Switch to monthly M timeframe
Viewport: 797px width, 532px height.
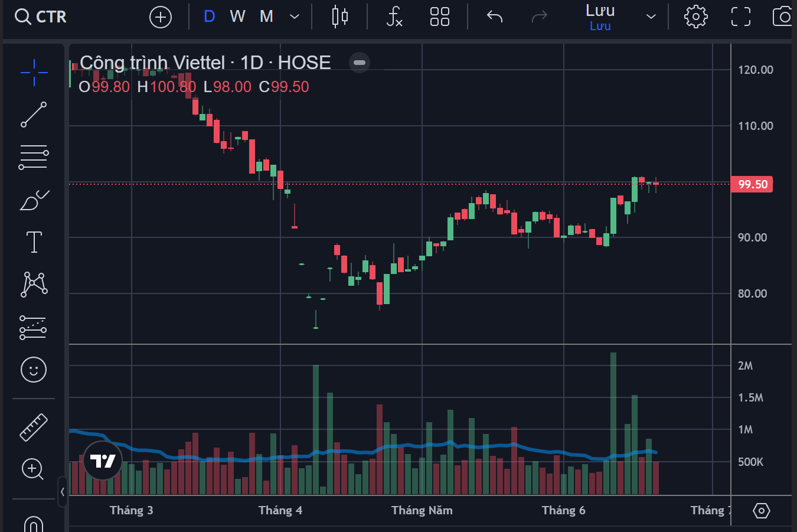pyautogui.click(x=266, y=17)
